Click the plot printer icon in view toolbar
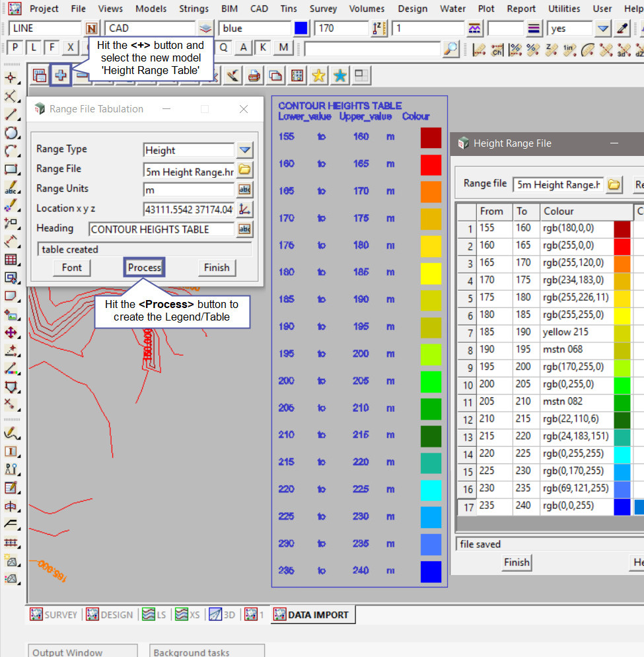The width and height of the screenshot is (644, 657). click(x=254, y=75)
